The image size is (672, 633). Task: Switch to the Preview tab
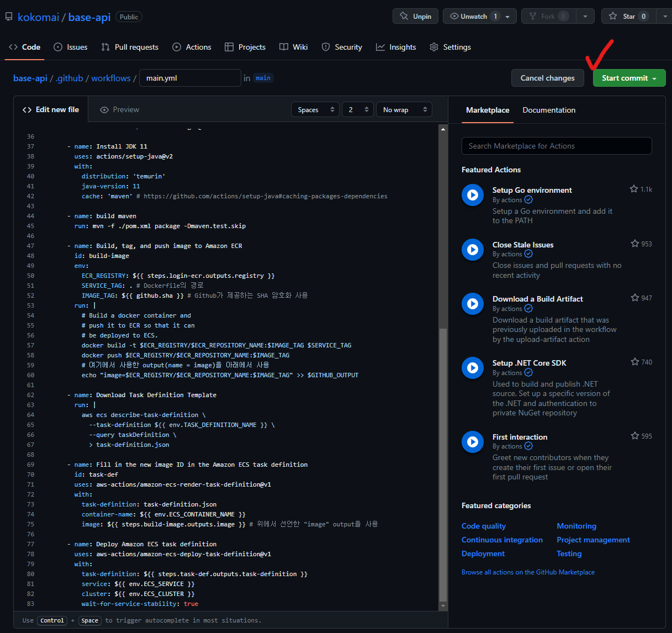coord(120,109)
